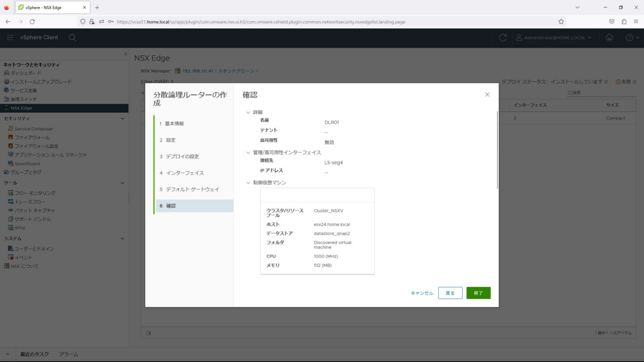The height and width of the screenshot is (362, 644).
Task: Click the datastore_qnap2 value
Action: click(332, 234)
